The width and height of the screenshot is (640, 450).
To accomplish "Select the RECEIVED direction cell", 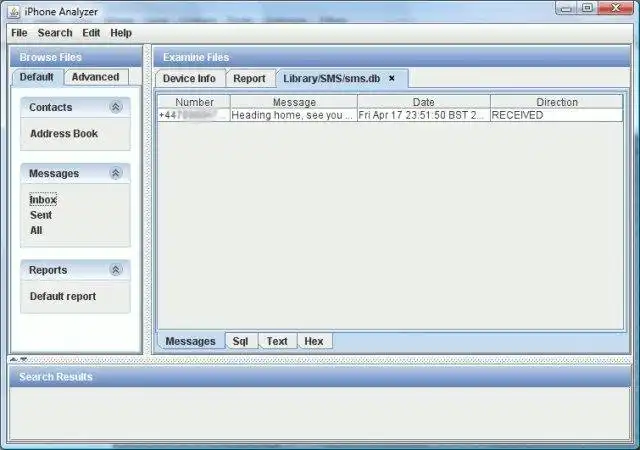I will point(557,115).
